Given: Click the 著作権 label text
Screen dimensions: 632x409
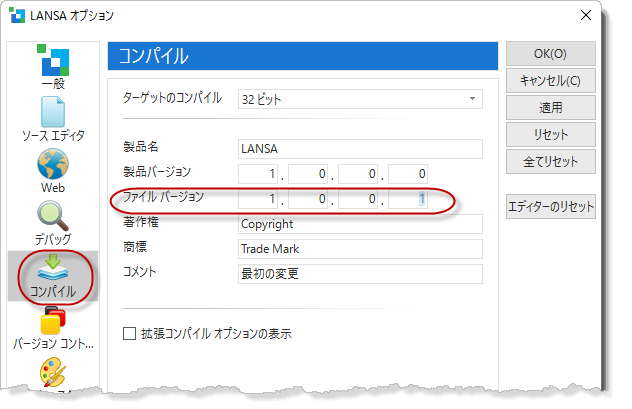Looking at the screenshot, I should 141,222.
